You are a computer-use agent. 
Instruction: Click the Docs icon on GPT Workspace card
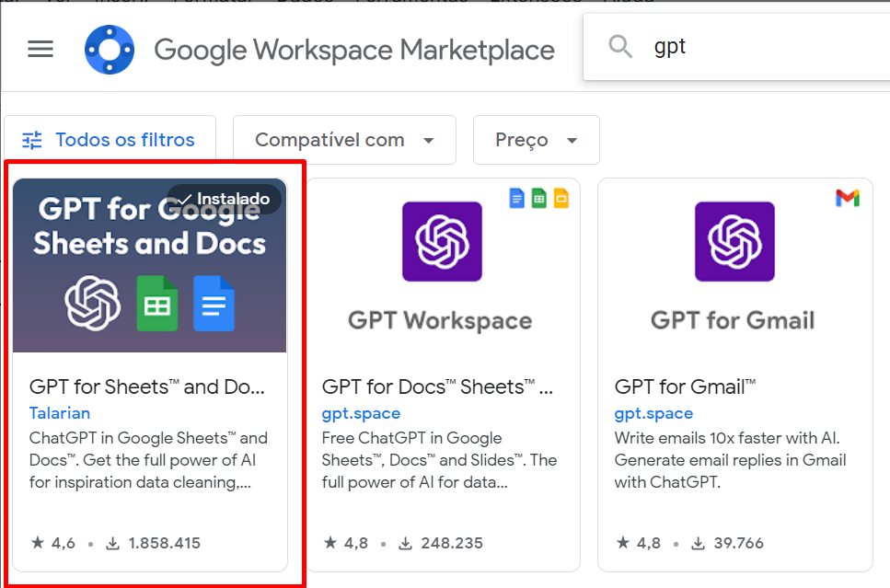tap(516, 198)
